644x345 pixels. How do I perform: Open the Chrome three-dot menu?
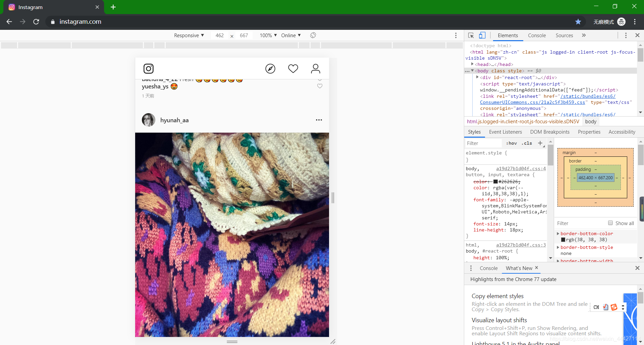point(635,22)
